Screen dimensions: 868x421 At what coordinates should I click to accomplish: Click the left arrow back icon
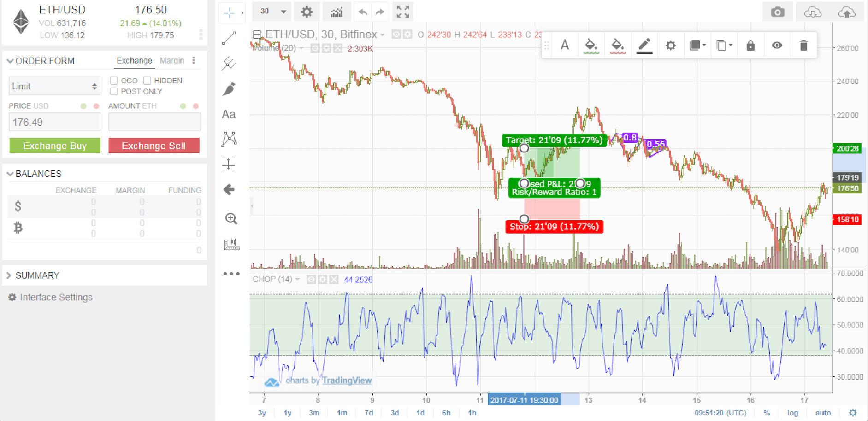pos(229,189)
